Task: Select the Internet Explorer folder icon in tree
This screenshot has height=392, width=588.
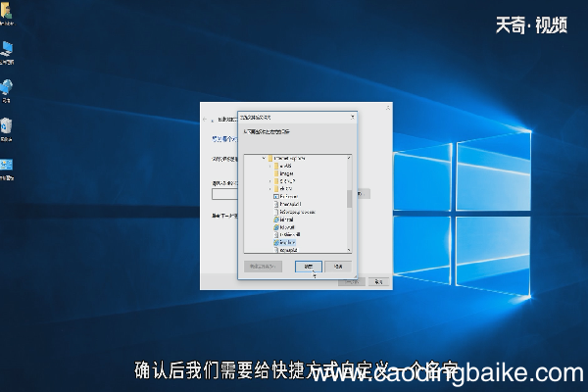Action: coord(270,159)
